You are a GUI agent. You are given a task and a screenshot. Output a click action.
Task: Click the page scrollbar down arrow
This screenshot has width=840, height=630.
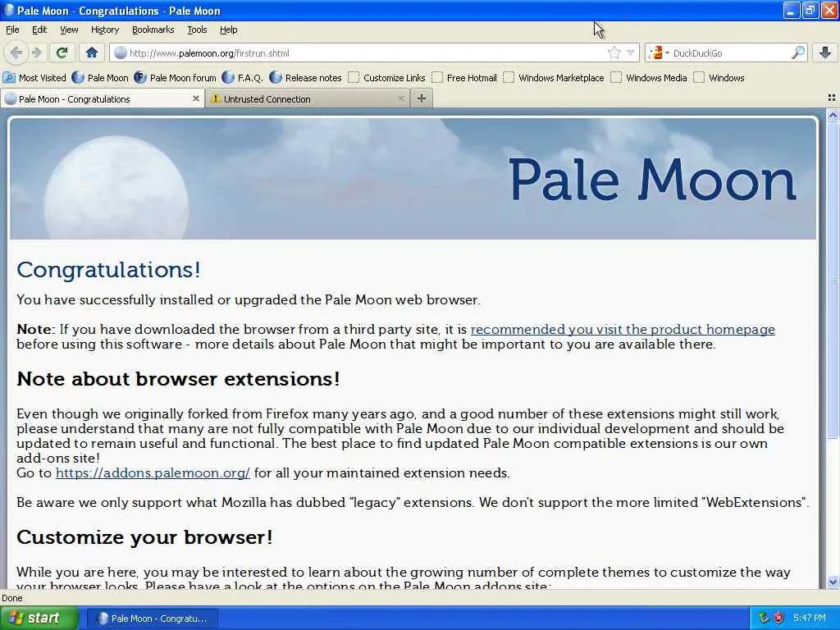point(833,582)
